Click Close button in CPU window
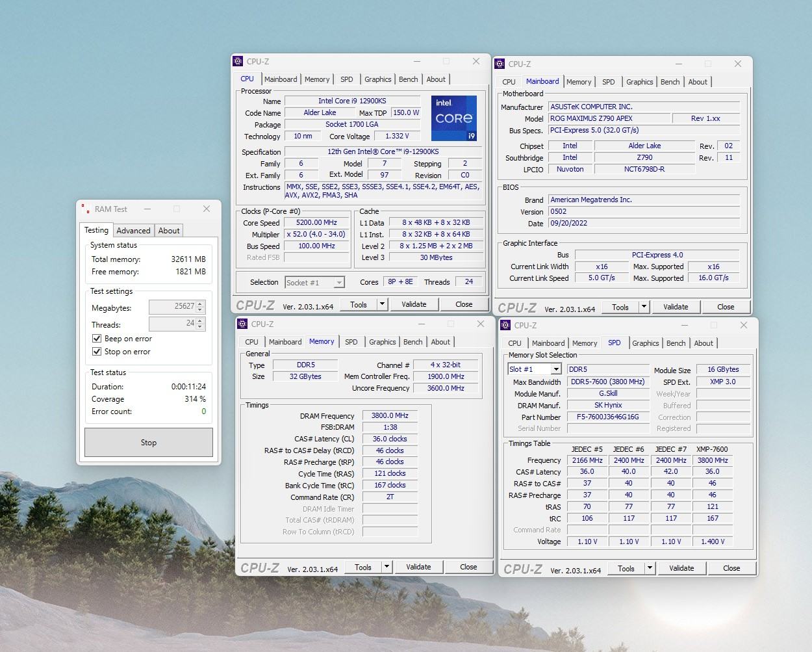812x652 pixels. click(464, 304)
